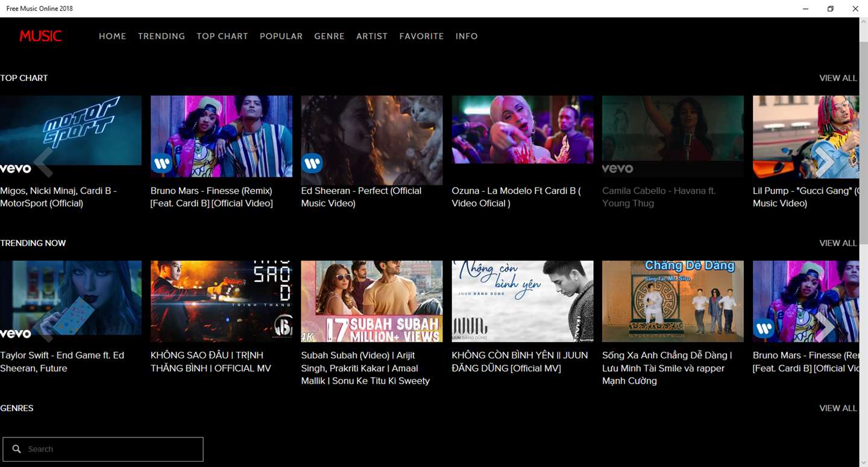Click the title 'KHÔNG SAO ĐÂU | TRỊNH THĂNG BÌNH'
868x467 pixels.
[x=211, y=361]
